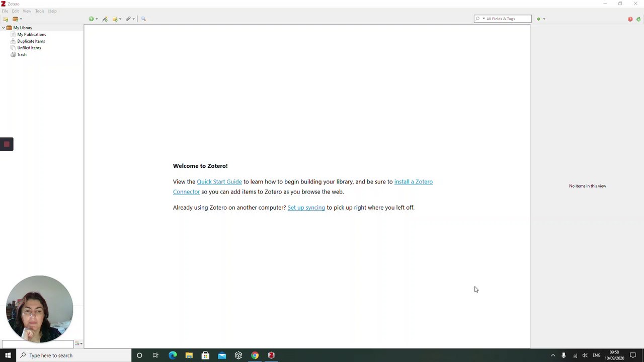Open Google Chrome from taskbar
Screen dimensions: 644x362
[x=255, y=355]
